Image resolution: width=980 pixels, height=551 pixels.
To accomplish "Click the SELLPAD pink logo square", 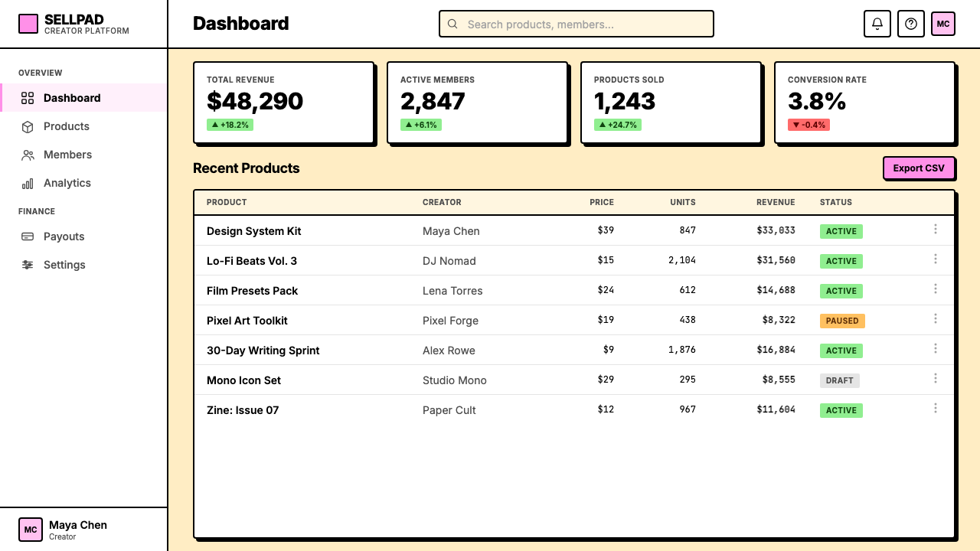I will pos(28,24).
